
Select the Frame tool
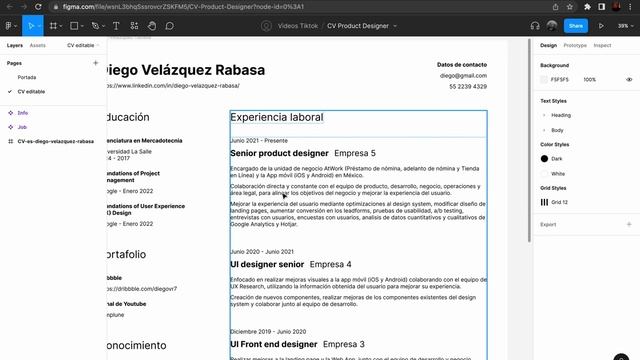53,26
